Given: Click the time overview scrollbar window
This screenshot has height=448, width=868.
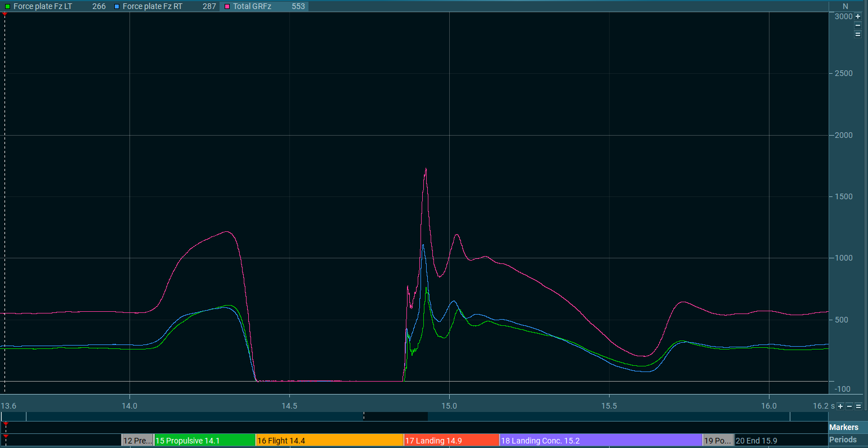Looking at the screenshot, I should click(x=395, y=416).
